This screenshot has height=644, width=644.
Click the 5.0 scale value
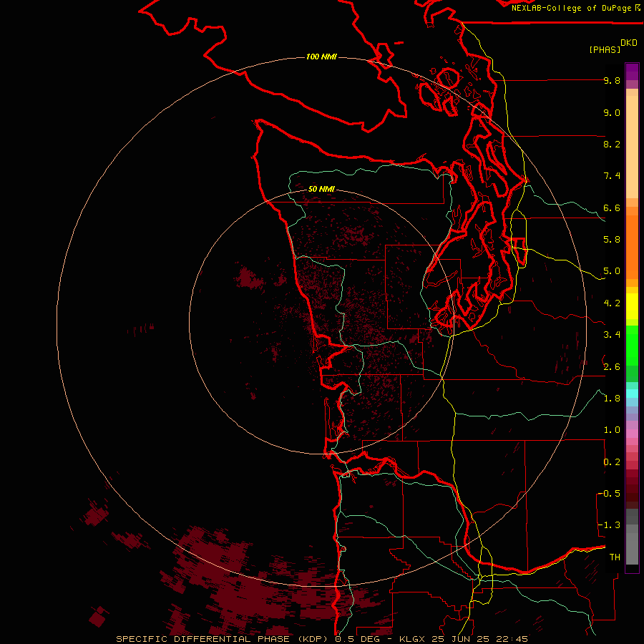point(612,271)
